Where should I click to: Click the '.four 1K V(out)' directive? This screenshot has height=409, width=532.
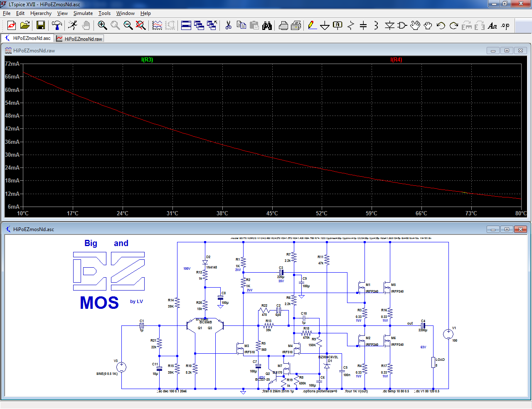tap(356, 391)
